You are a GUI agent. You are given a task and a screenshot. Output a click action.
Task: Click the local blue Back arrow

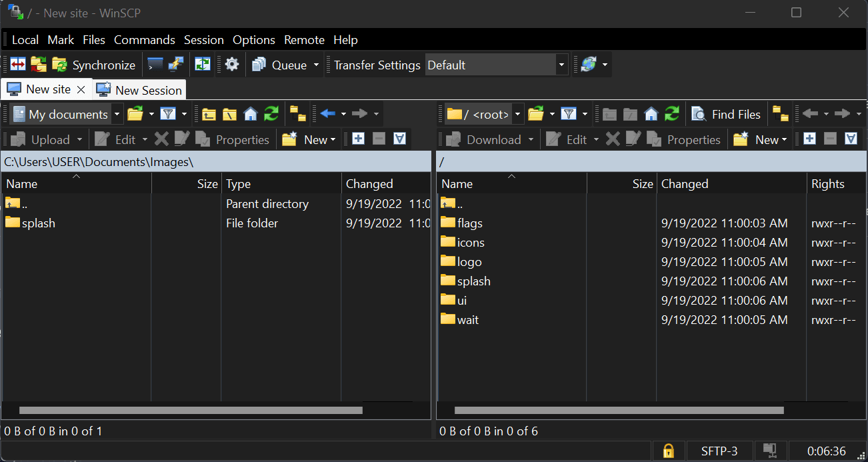[x=327, y=114]
